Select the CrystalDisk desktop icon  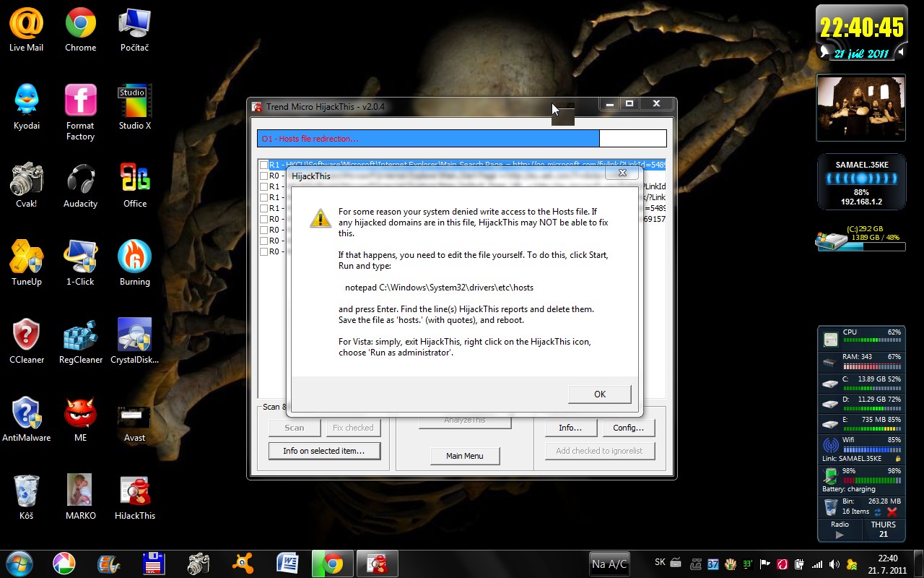pos(134,342)
